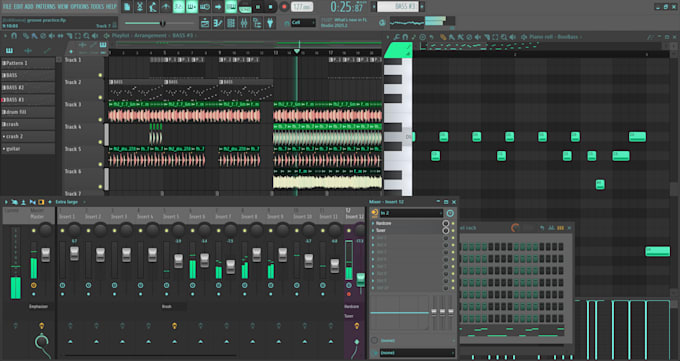Click the master volume slider in top toolbar

159,23
